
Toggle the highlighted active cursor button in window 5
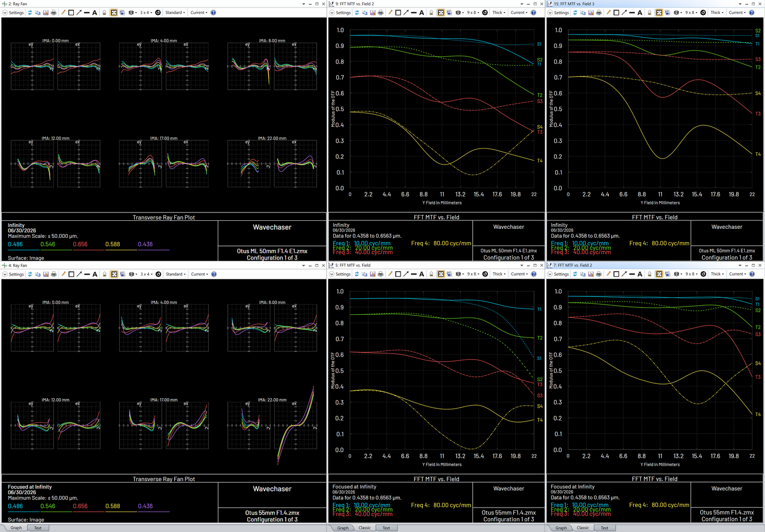[441, 274]
